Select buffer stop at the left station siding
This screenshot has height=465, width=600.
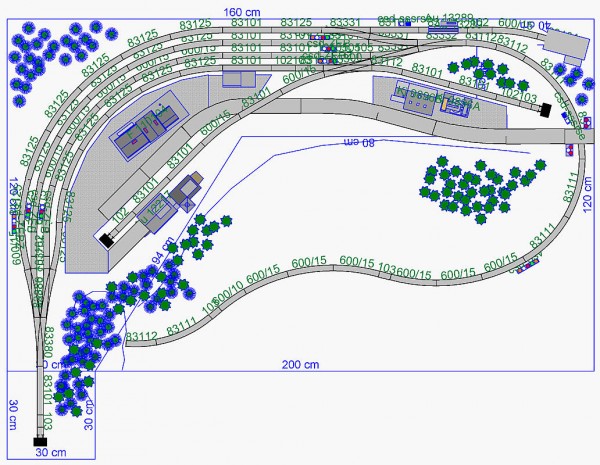point(105,240)
